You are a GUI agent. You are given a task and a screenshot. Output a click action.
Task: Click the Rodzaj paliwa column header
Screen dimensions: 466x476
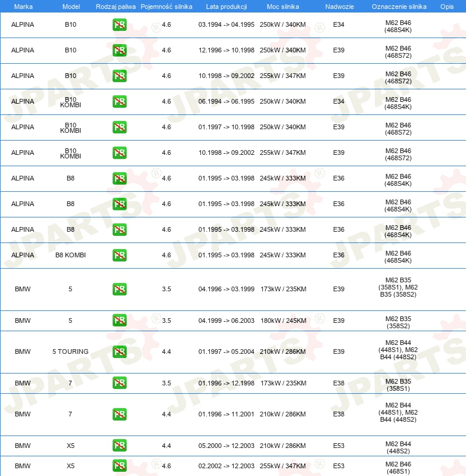[x=116, y=7]
